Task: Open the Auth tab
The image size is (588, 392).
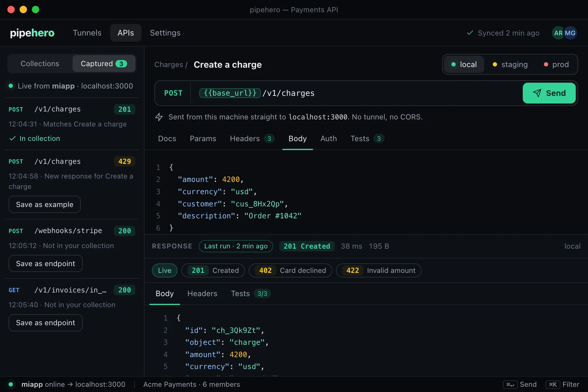Action: coord(329,139)
